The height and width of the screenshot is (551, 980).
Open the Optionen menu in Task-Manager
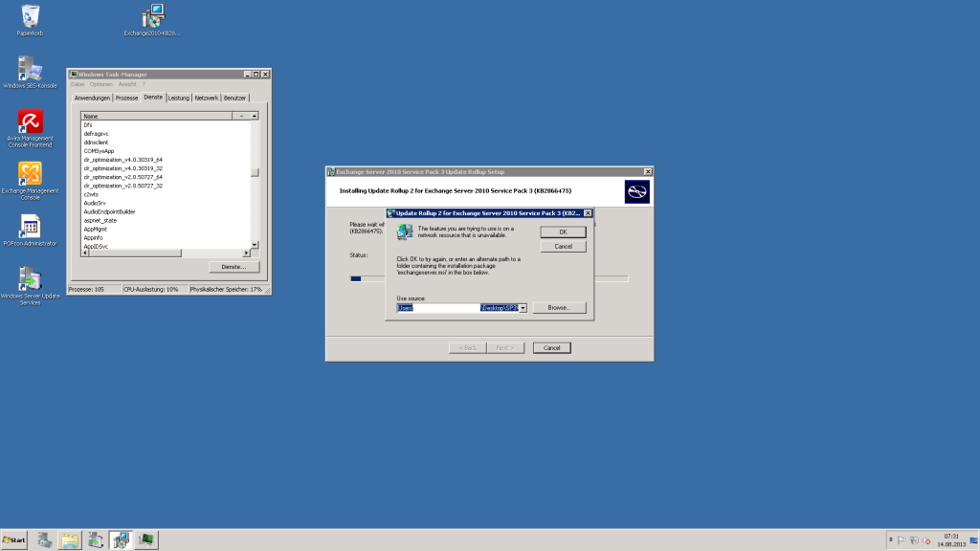click(100, 84)
